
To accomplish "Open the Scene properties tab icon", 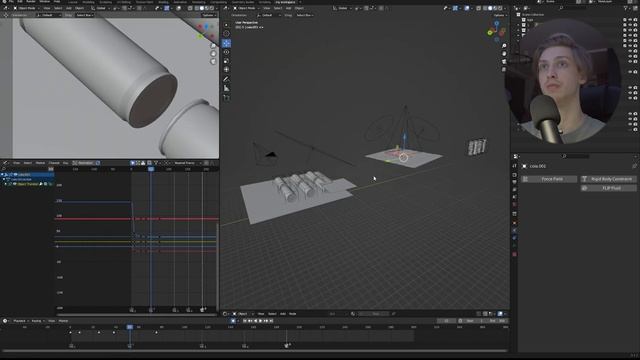I will coord(515,197).
